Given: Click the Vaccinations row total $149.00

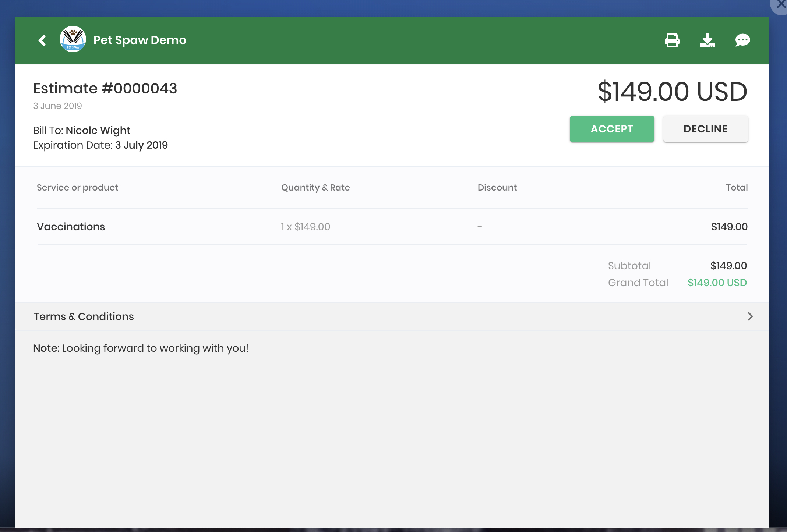Looking at the screenshot, I should (x=729, y=227).
